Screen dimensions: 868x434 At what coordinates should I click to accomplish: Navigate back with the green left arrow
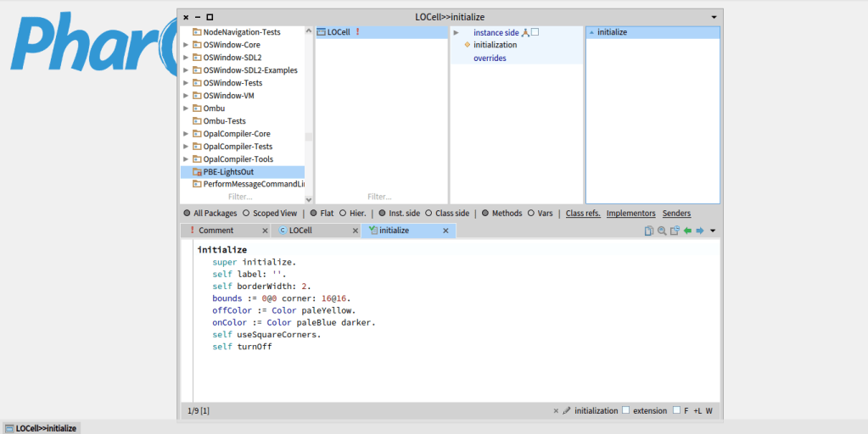click(687, 231)
